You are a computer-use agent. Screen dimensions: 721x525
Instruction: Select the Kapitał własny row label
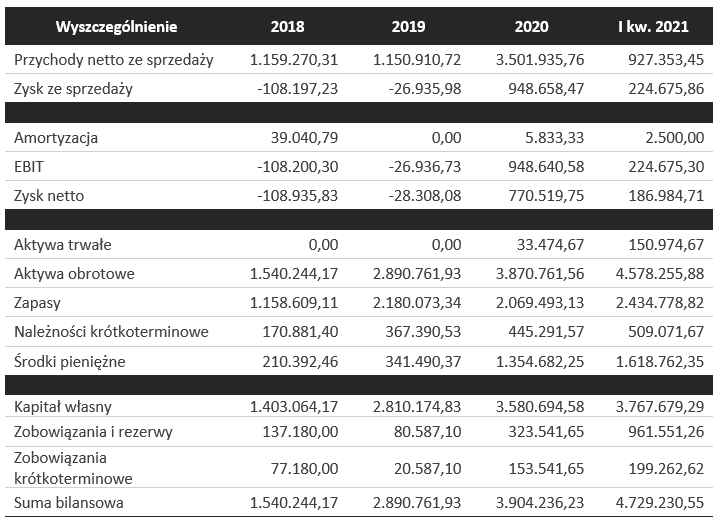(63, 407)
